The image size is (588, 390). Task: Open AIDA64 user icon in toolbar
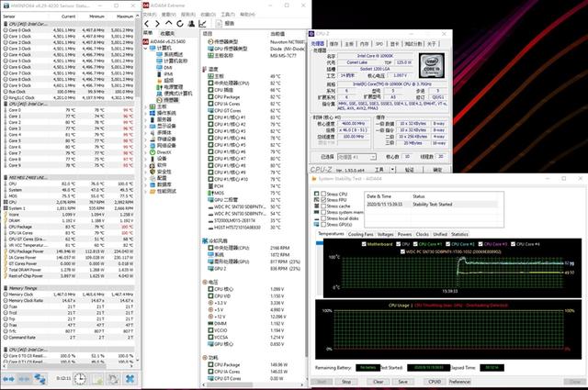click(x=191, y=24)
